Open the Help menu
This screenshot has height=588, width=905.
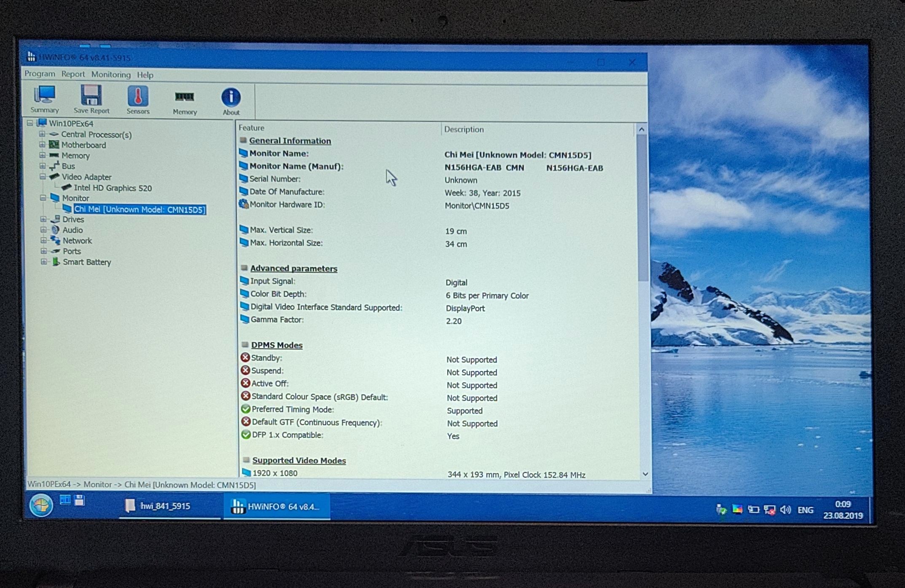[x=145, y=75]
